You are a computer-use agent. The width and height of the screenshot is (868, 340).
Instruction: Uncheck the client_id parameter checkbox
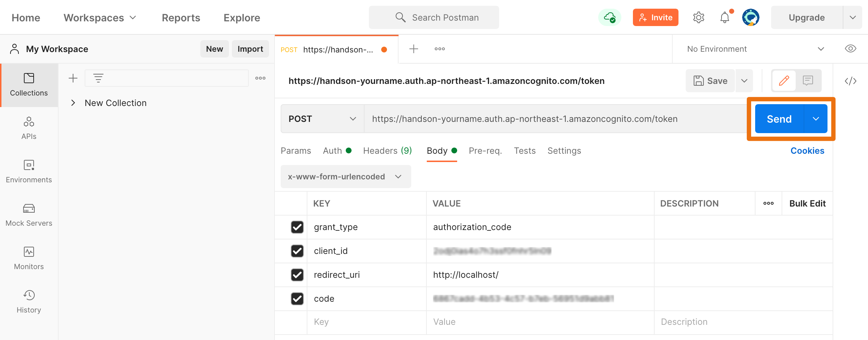coord(297,251)
